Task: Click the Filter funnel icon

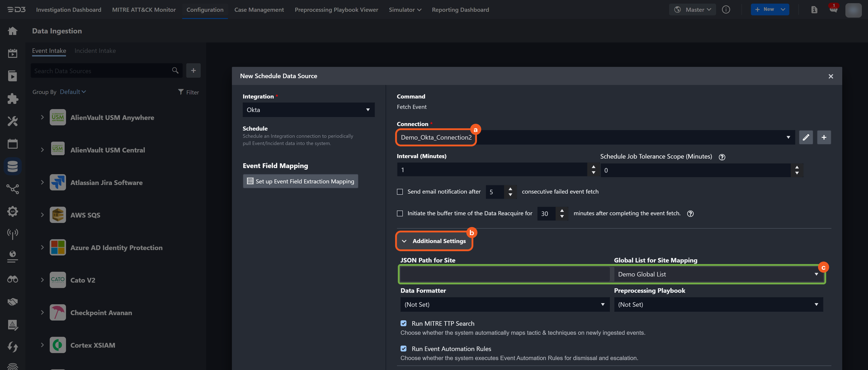Action: pos(181,92)
